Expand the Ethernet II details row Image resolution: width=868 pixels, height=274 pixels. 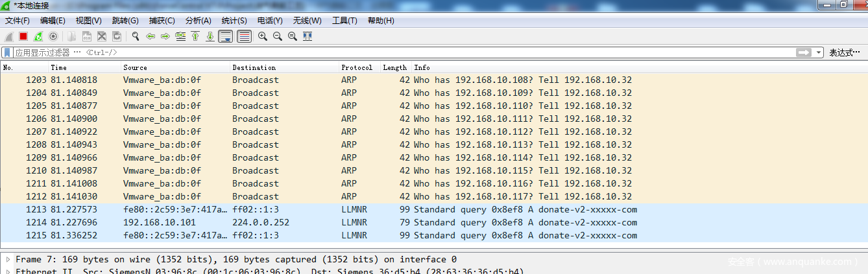[x=8, y=271]
